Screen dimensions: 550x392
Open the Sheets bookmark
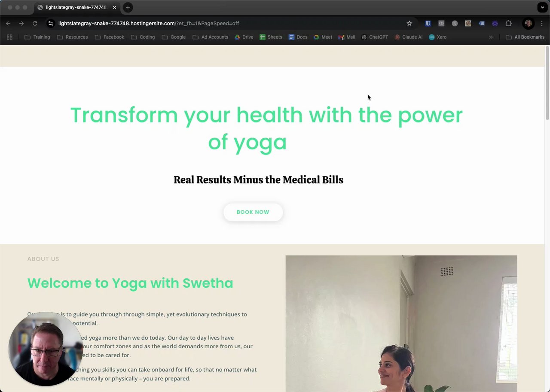pyautogui.click(x=271, y=37)
